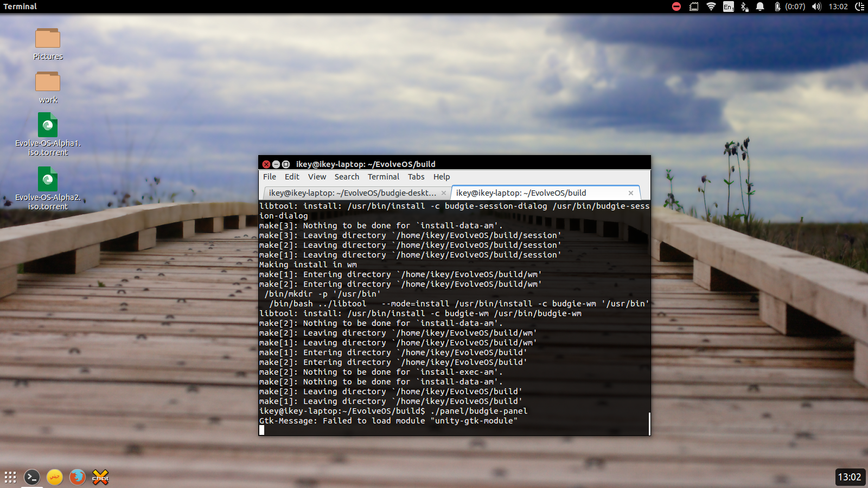Image resolution: width=868 pixels, height=488 pixels.
Task: Launch the terminal icon in bottom panel
Action: coord(32,477)
